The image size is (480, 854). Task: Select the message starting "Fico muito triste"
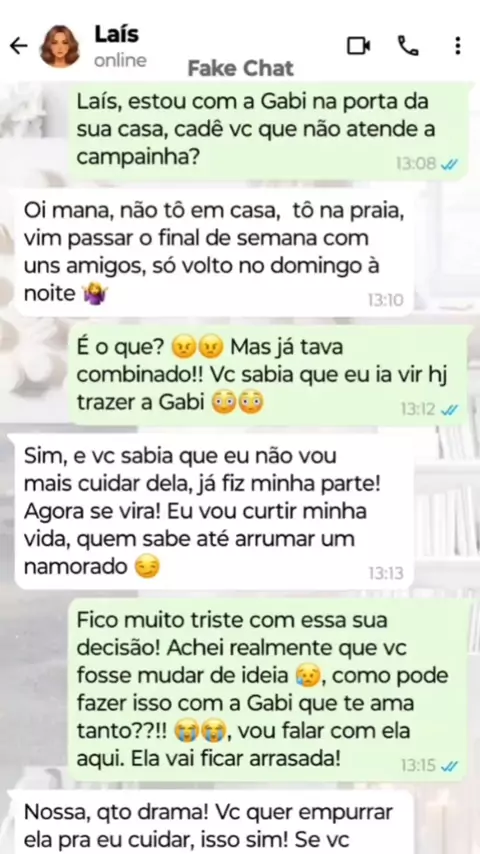coord(268,690)
